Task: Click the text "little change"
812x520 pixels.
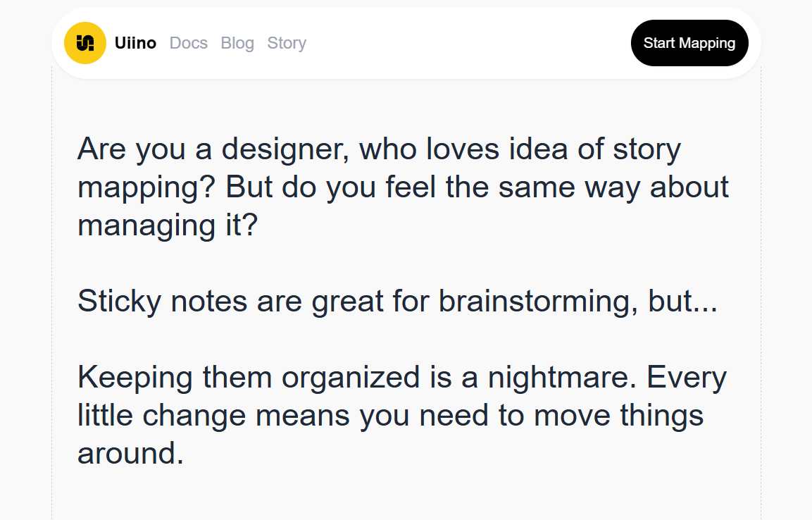Action: pos(161,416)
